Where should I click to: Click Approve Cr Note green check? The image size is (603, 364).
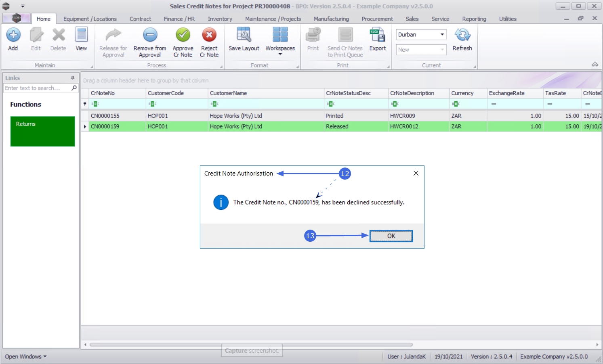(x=183, y=35)
